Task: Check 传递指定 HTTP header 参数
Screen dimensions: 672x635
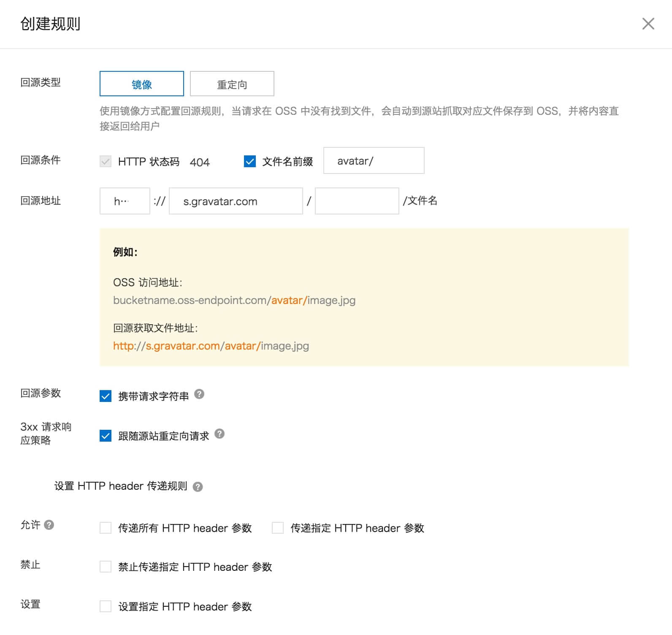Action: tap(278, 528)
